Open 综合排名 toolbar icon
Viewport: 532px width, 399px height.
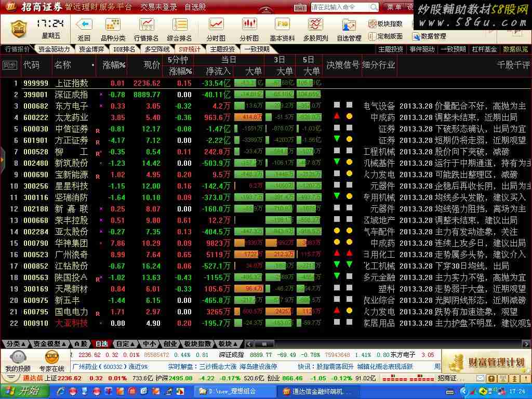(x=179, y=24)
